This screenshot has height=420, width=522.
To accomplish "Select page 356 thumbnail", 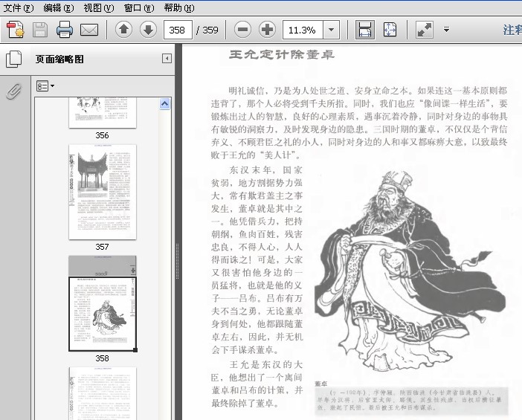I will pos(103,112).
